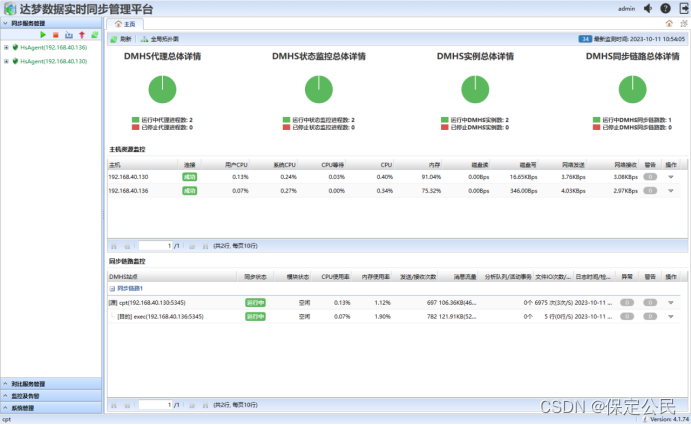Click the speaker sound icon next to admin
Screen dimensions: 691x425
tap(648, 8)
